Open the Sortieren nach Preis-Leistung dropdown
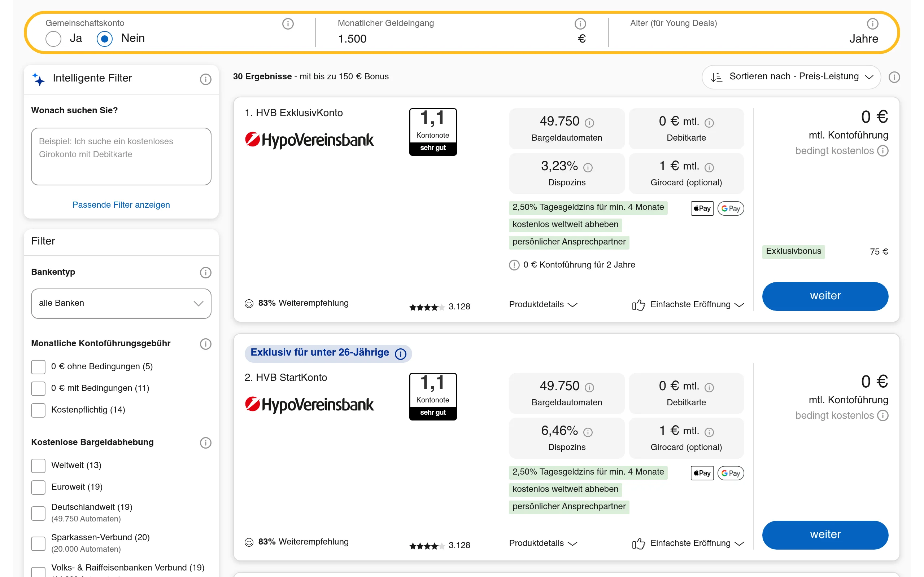924x577 pixels. [x=790, y=77]
